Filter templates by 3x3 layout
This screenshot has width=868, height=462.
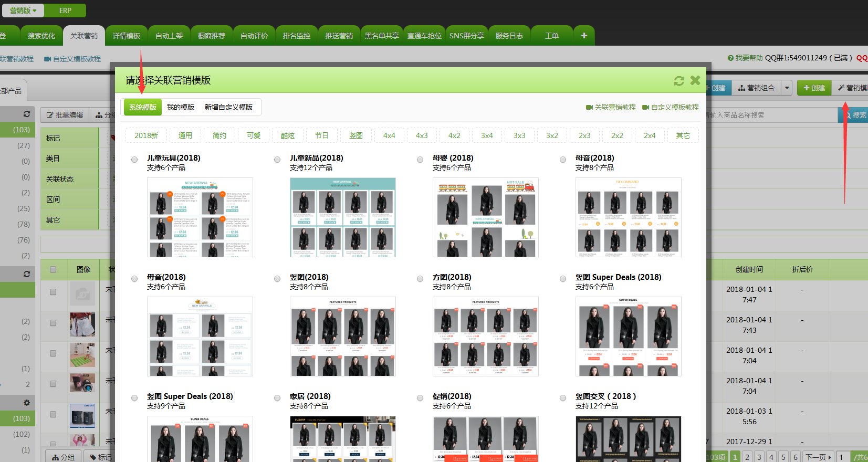click(519, 135)
